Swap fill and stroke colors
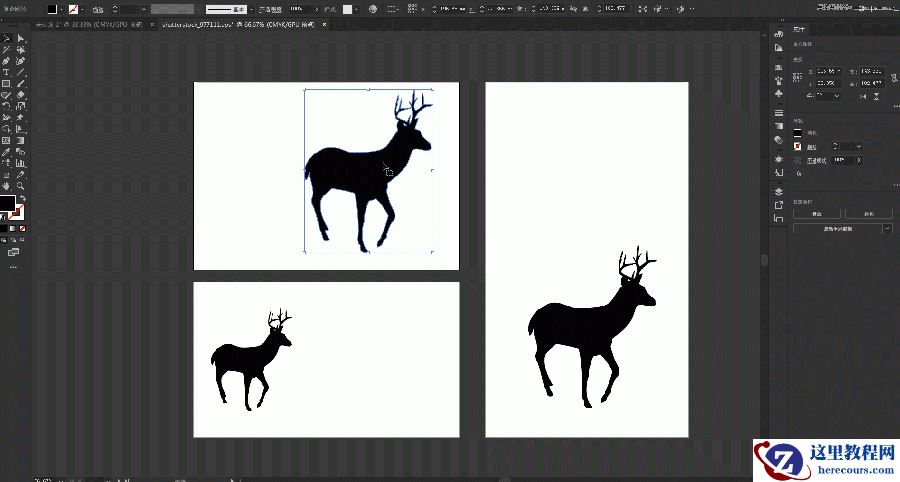Screen dimensions: 900x482 click(22, 198)
